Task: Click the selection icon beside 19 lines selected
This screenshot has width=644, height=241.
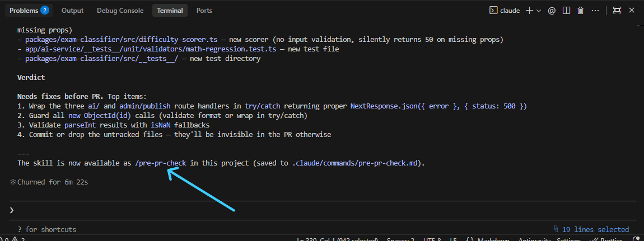Action: [x=556, y=229]
